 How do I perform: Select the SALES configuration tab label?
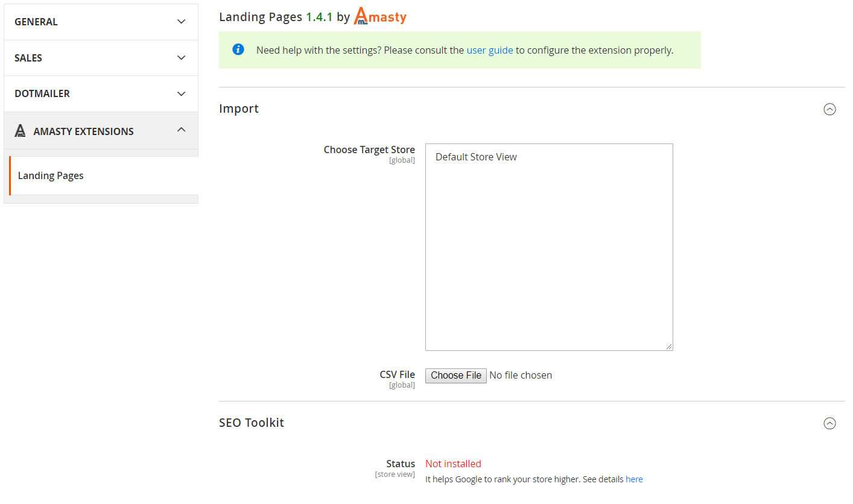pyautogui.click(x=28, y=58)
